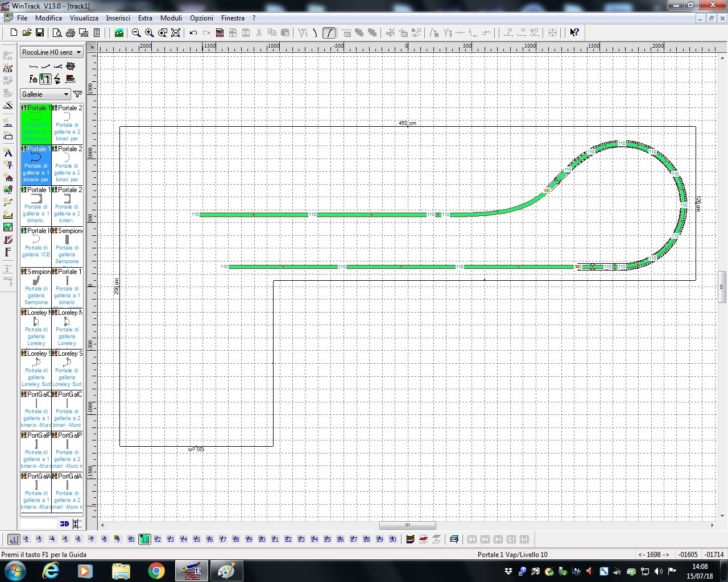Open the Visualizza menu
This screenshot has width=728, height=582.
tap(84, 18)
